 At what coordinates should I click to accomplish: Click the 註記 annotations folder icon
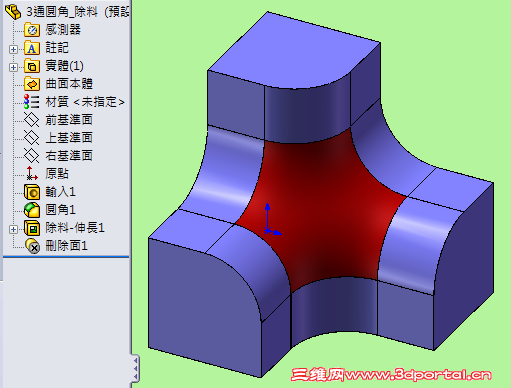32,48
